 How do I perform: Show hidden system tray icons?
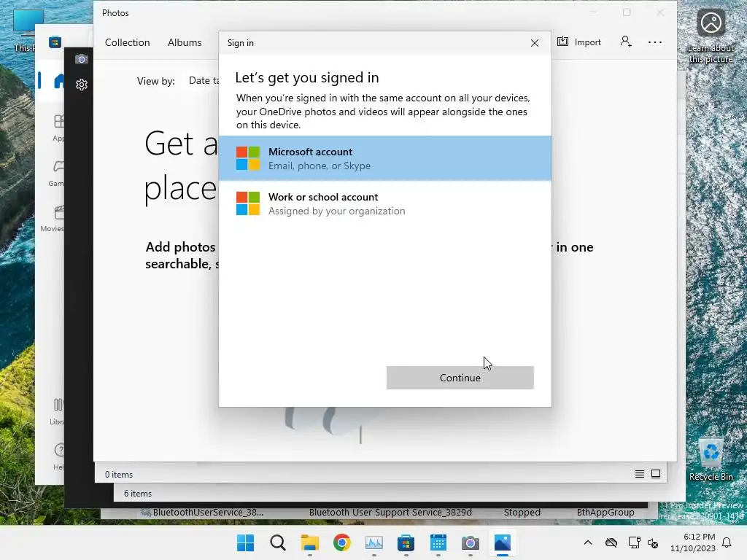pyautogui.click(x=588, y=542)
